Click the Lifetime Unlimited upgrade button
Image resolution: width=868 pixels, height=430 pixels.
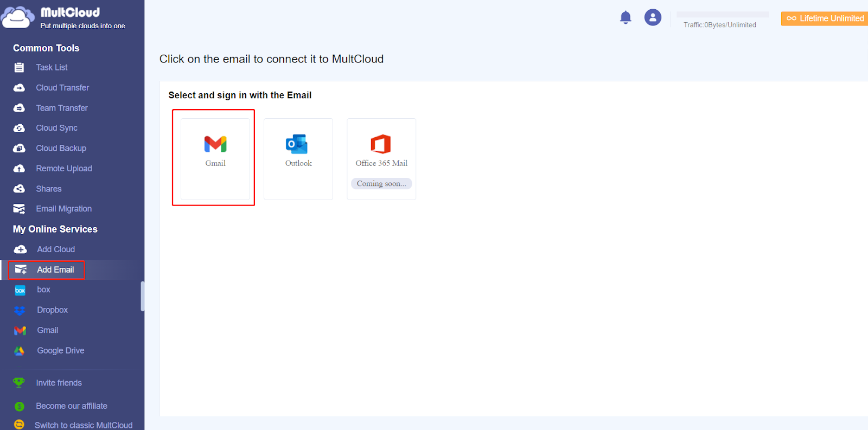coord(825,18)
